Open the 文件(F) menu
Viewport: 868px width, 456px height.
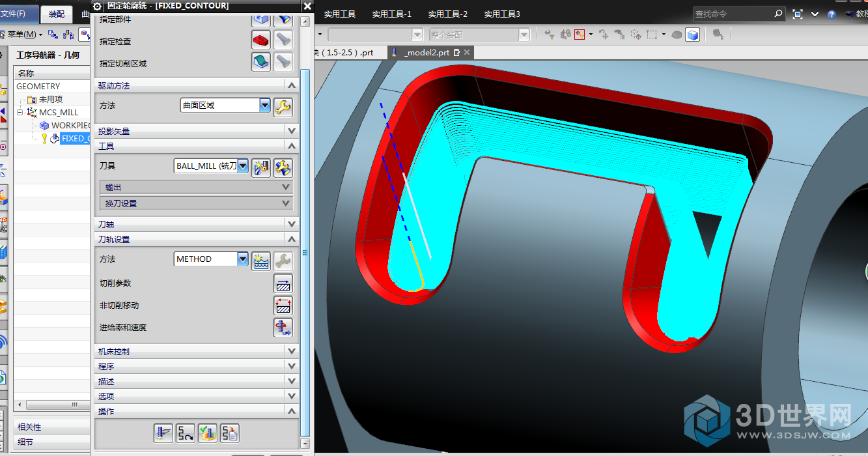coord(14,14)
